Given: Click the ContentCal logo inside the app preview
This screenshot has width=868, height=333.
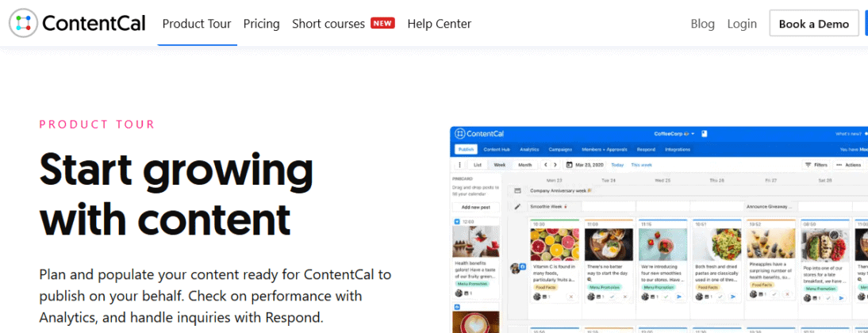Looking at the screenshot, I should 479,134.
